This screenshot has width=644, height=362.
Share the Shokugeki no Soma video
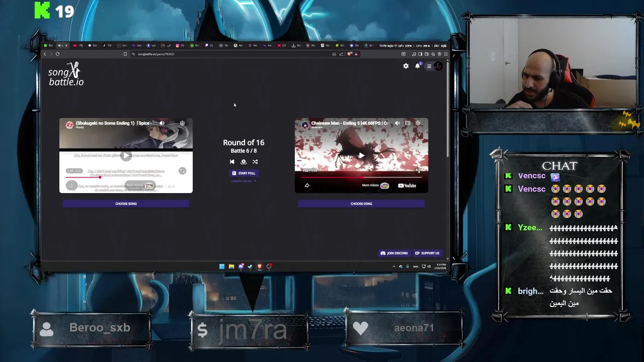pyautogui.click(x=71, y=186)
